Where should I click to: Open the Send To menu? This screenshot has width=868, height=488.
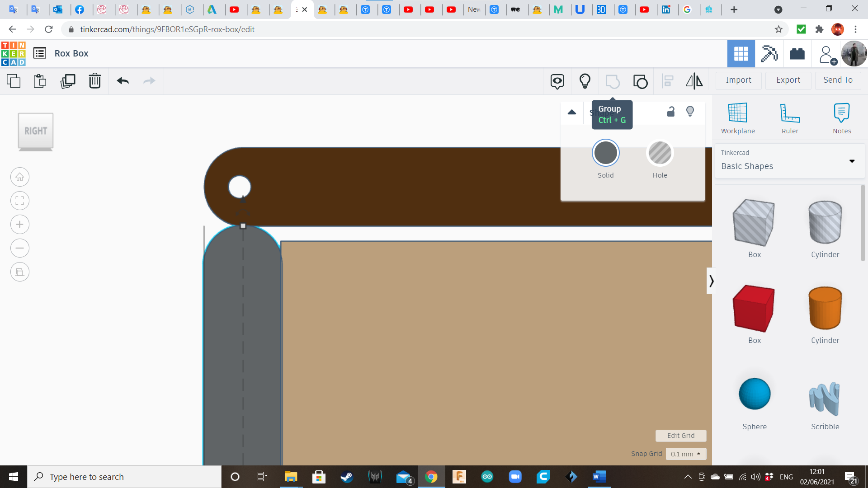pyautogui.click(x=838, y=80)
